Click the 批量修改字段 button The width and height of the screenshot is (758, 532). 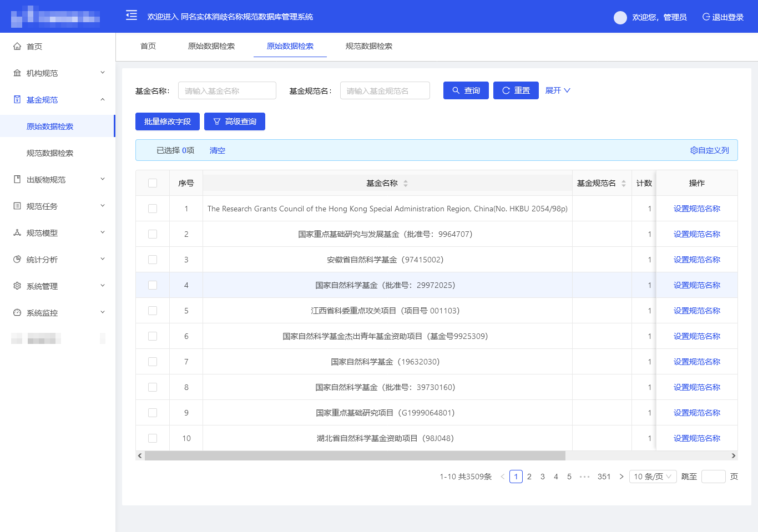click(x=168, y=121)
